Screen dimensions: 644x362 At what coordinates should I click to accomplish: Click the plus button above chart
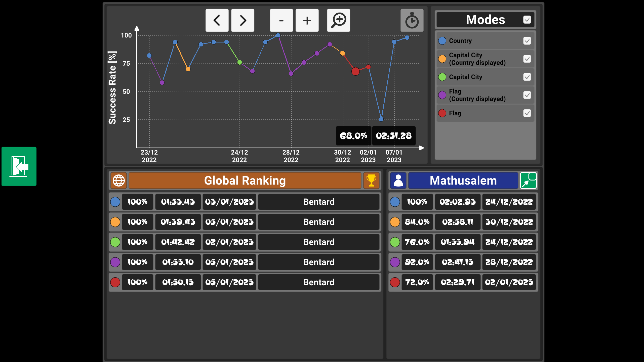[x=307, y=20]
